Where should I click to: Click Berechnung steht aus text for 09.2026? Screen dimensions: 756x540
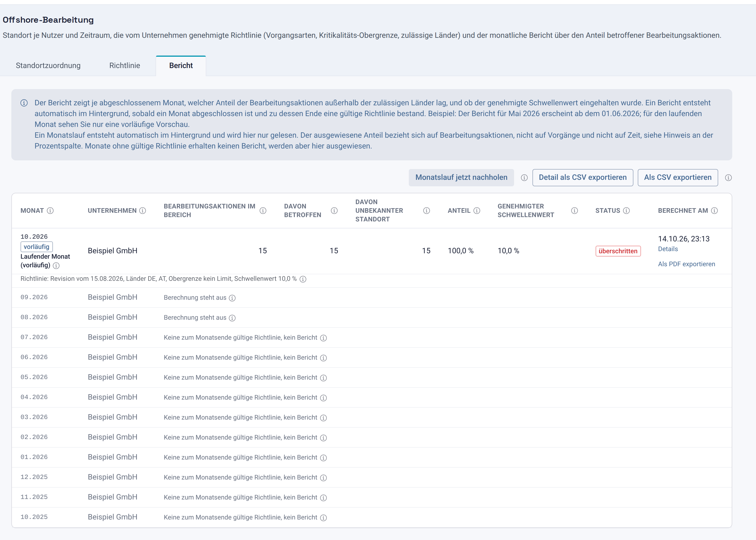tap(195, 298)
